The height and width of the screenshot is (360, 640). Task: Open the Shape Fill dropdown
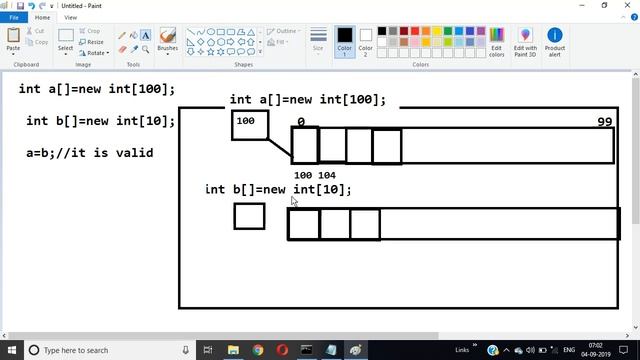click(278, 42)
